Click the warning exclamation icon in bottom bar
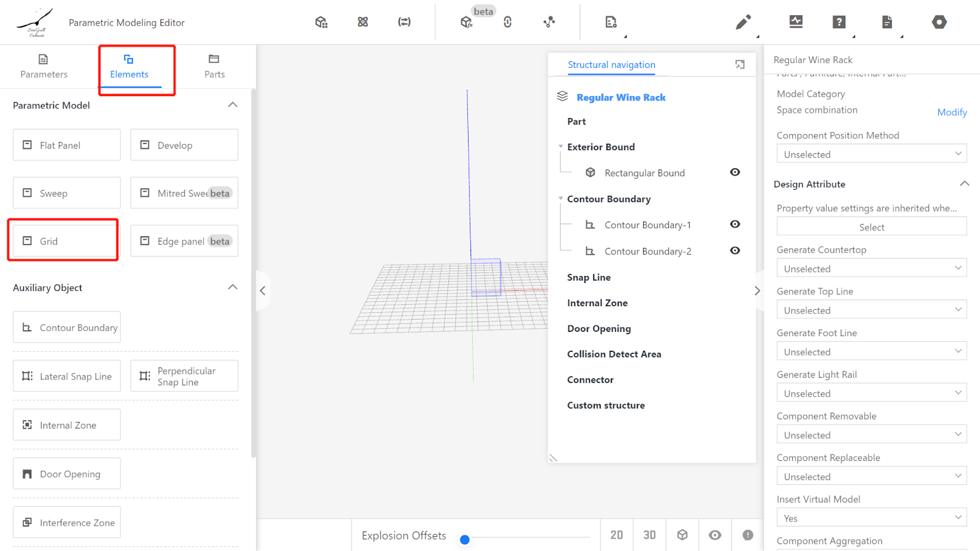Viewport: 980px width, 551px height. pyautogui.click(x=748, y=535)
